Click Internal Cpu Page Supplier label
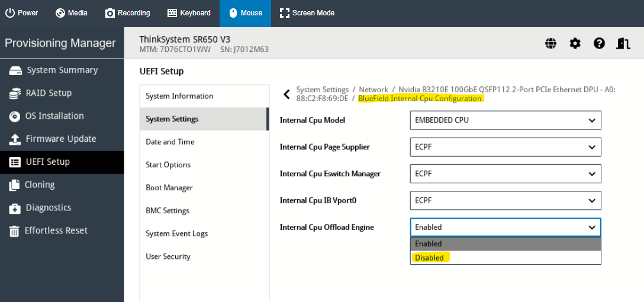 pos(324,147)
